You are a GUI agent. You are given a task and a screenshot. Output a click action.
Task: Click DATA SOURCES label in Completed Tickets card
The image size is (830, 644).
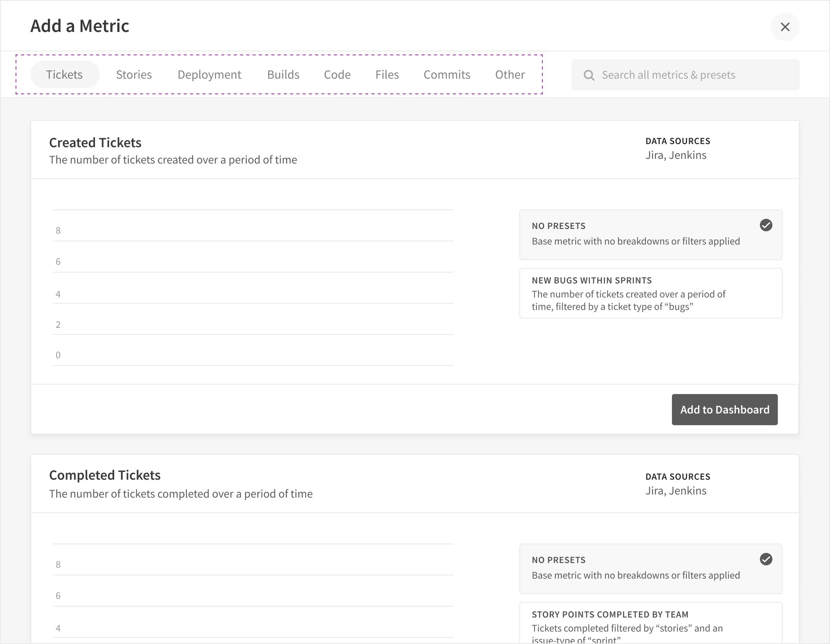click(x=678, y=477)
